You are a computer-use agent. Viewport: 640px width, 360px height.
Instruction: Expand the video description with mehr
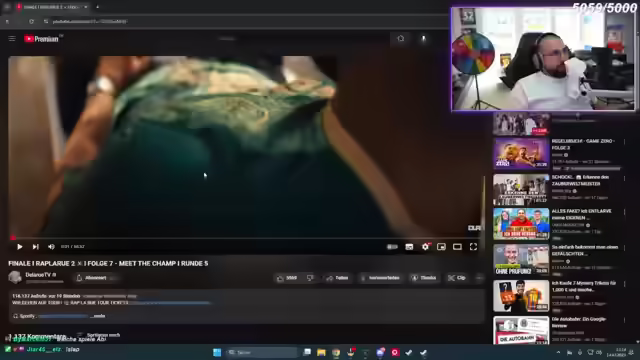click(99, 316)
